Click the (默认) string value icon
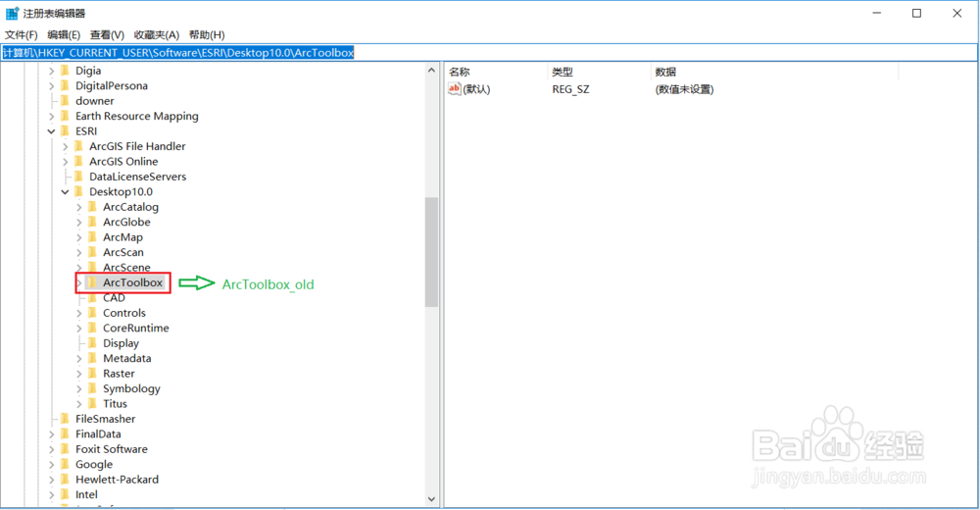Screen dimensions: 980x510 pyautogui.click(x=455, y=89)
